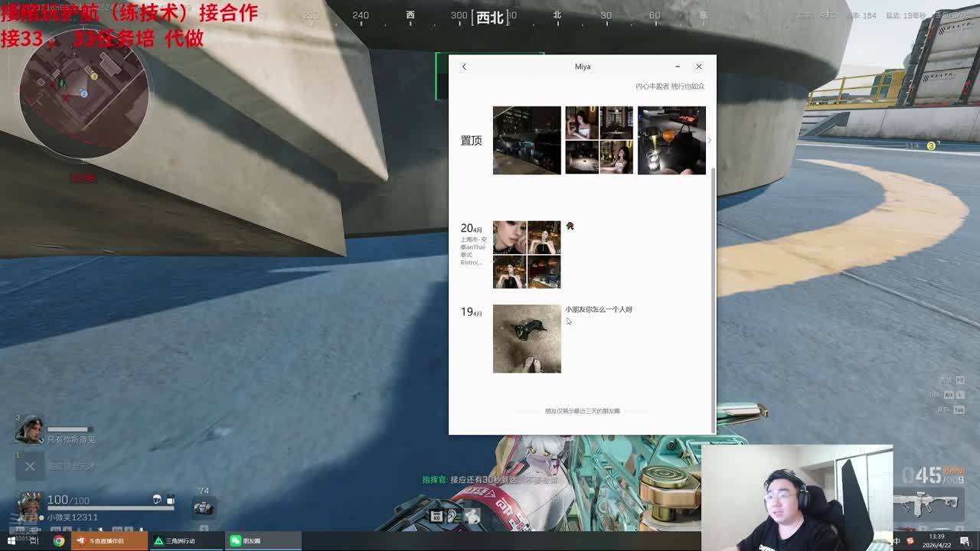This screenshot has height=551, width=980.
Task: Open the April 20 photo collage post
Action: (x=527, y=255)
